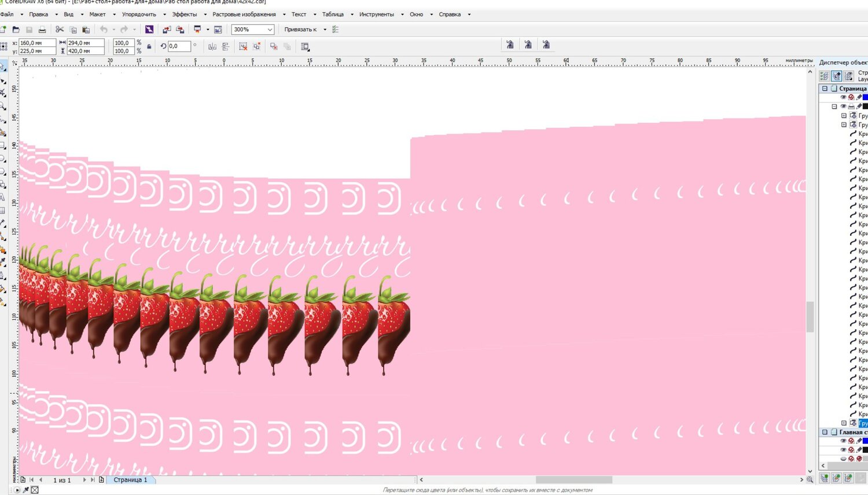The image size is (868, 495).
Task: Click the Paste clipboard icon
Action: pyautogui.click(x=86, y=29)
